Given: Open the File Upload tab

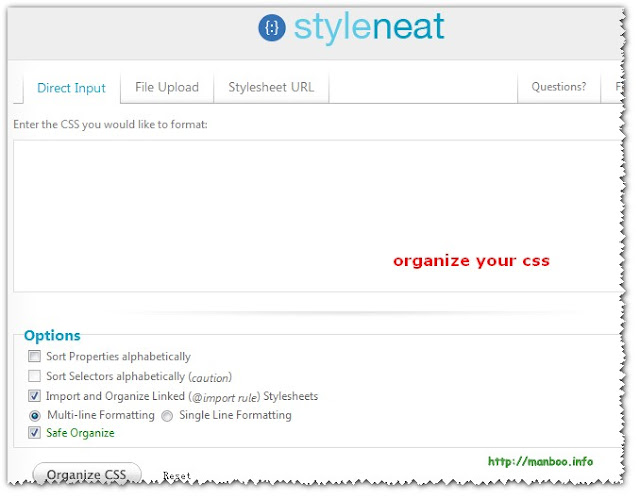Looking at the screenshot, I should (x=167, y=87).
